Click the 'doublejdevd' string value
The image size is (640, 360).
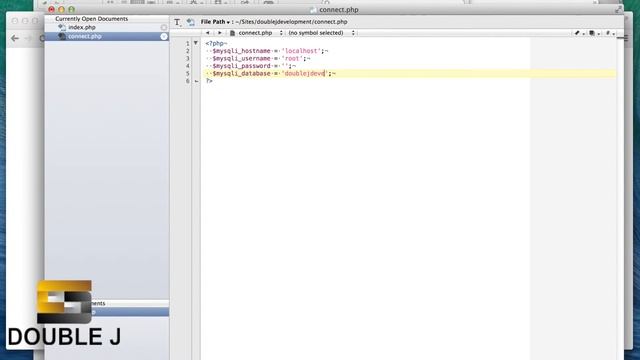click(x=304, y=73)
